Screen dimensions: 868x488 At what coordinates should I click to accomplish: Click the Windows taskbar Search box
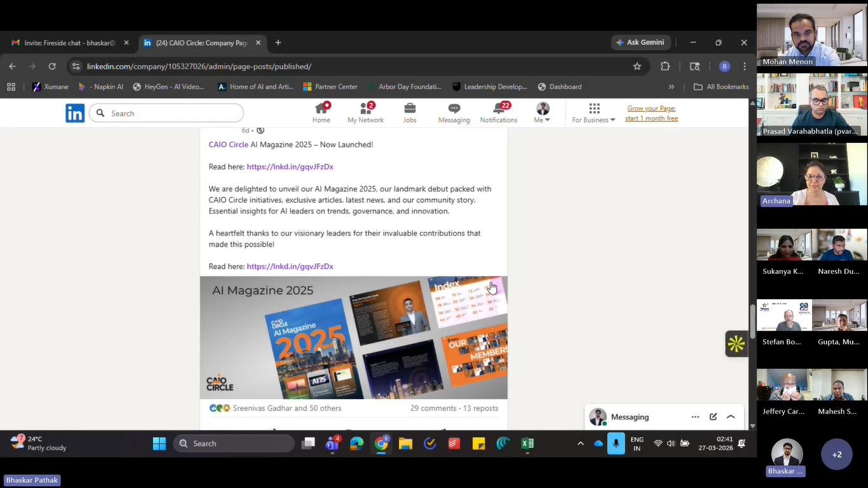click(x=234, y=444)
